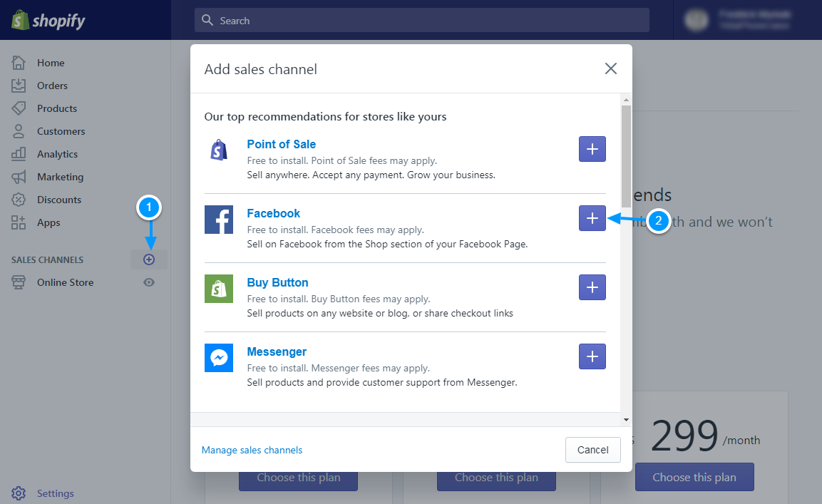
Task: Go to Analytics in the sidebar
Action: click(x=57, y=154)
